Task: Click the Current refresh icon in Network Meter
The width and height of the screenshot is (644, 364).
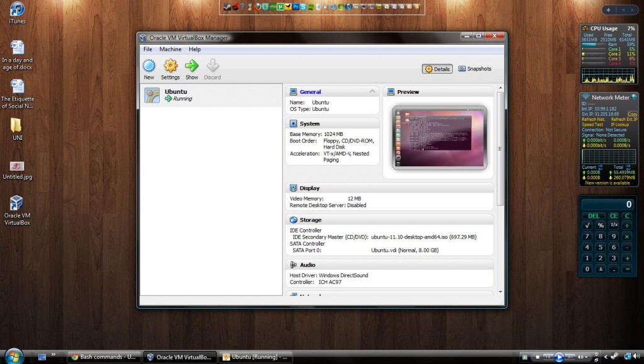Action: 600,167
